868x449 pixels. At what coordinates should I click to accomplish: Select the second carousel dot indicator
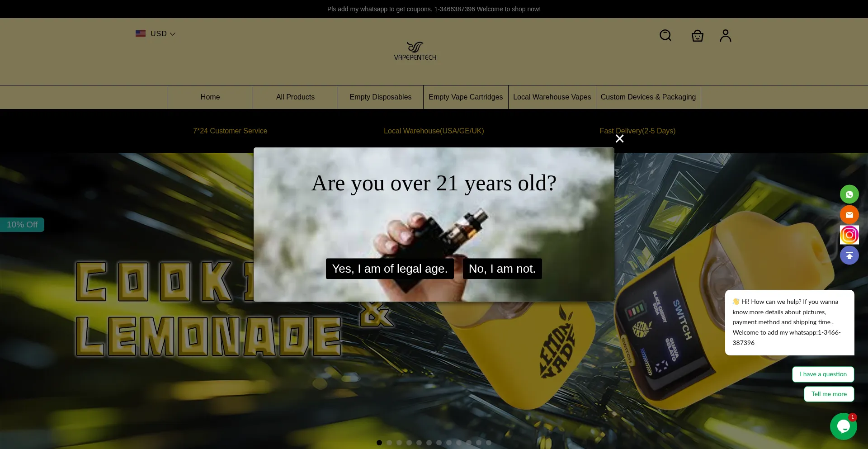[x=389, y=443]
